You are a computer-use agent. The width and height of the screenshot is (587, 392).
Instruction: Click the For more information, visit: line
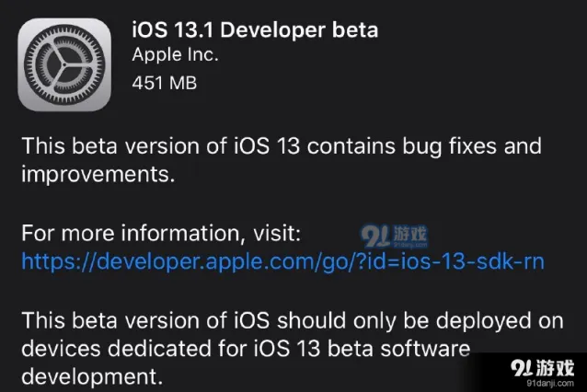(161, 233)
